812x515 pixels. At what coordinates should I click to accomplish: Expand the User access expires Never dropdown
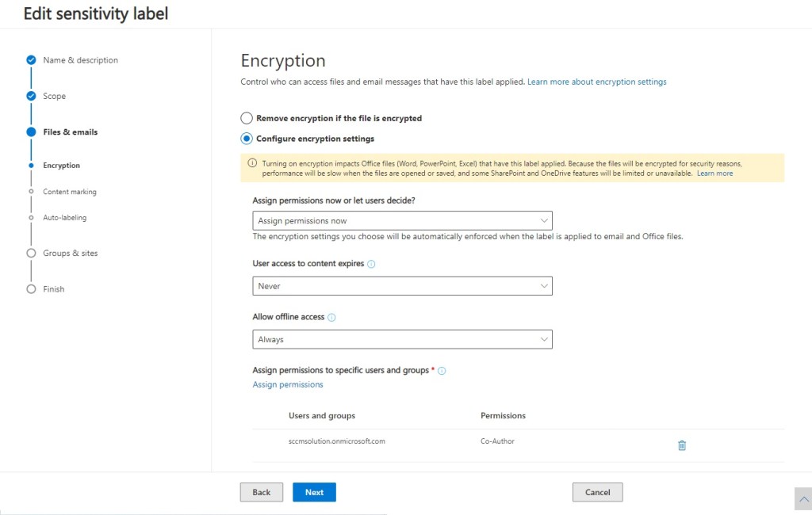tap(402, 286)
